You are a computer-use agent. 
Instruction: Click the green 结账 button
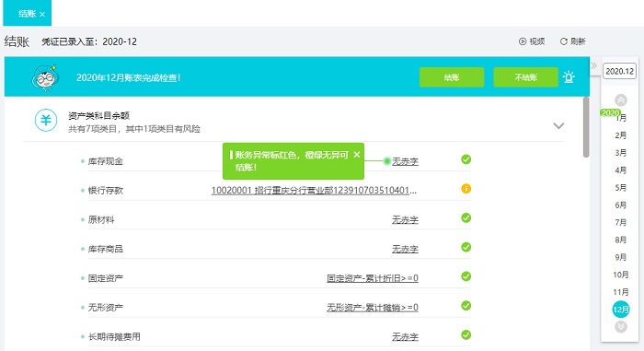(452, 77)
